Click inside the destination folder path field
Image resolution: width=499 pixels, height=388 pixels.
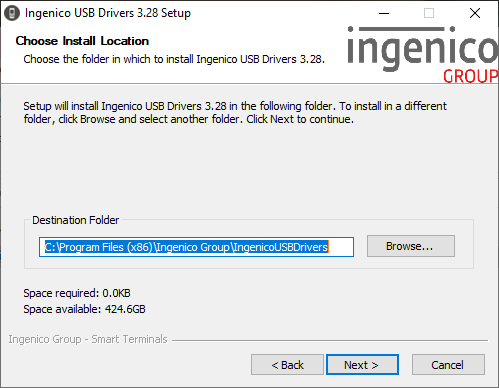196,247
